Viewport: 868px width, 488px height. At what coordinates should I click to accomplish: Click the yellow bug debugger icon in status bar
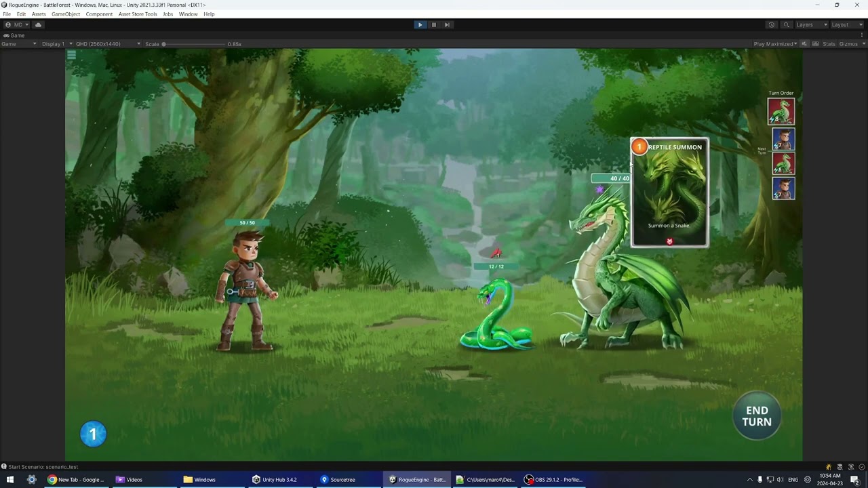pos(829,467)
